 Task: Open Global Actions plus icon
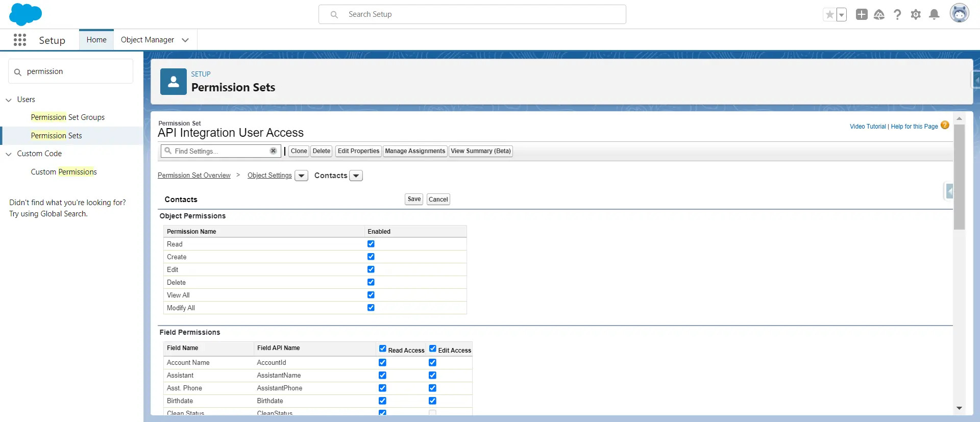click(x=862, y=15)
